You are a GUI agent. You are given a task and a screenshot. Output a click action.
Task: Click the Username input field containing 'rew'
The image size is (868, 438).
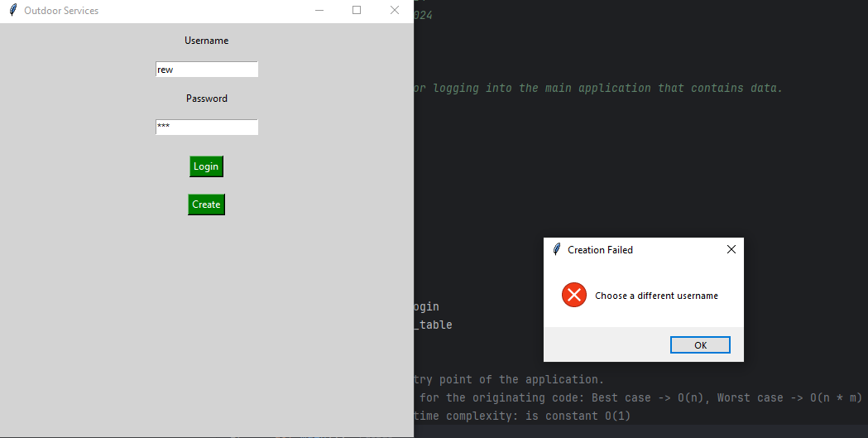click(x=207, y=70)
